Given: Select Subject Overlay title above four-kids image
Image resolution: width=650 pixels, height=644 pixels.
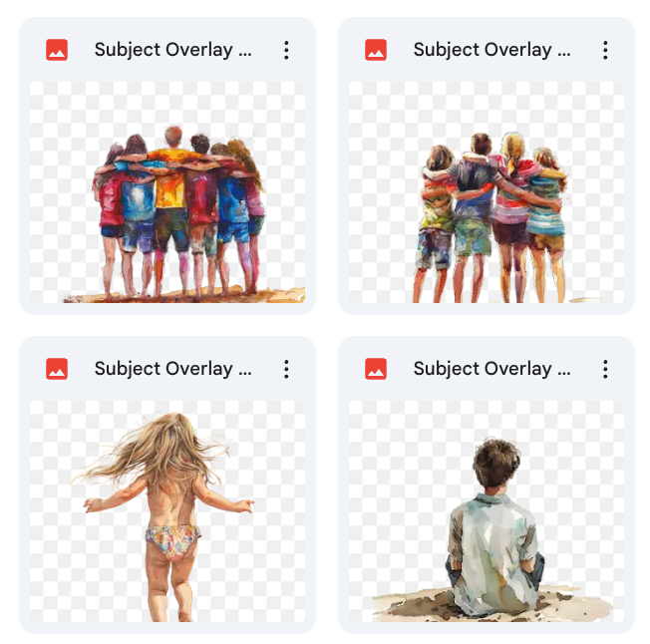Looking at the screenshot, I should [491, 50].
